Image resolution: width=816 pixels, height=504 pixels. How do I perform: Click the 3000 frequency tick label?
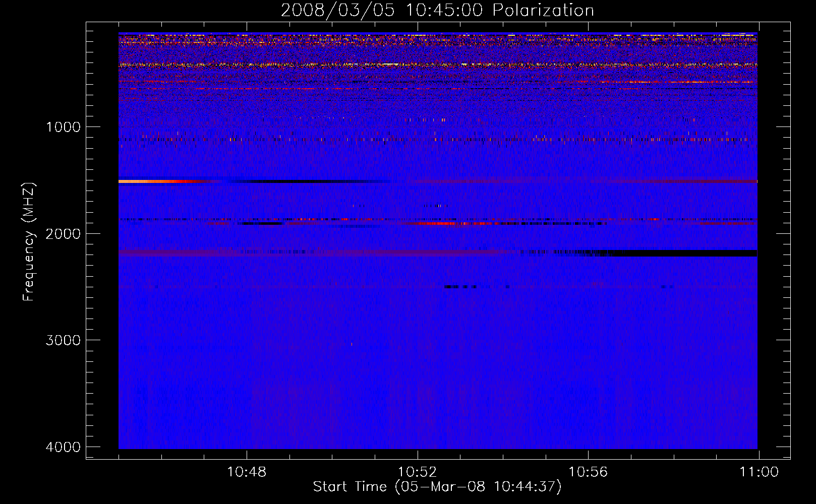tap(63, 340)
